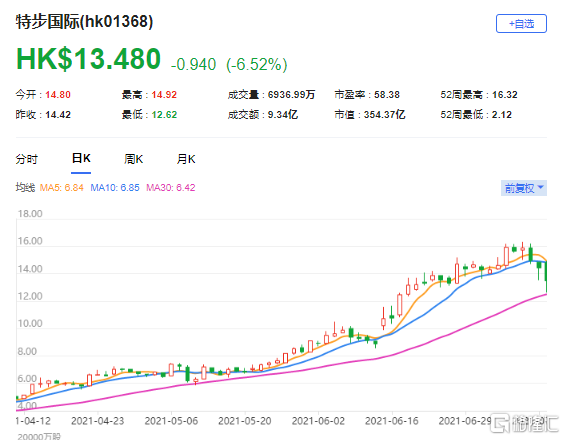The height and width of the screenshot is (440, 565).
Task: Click the 今开 value 14.80
Action: [58, 95]
